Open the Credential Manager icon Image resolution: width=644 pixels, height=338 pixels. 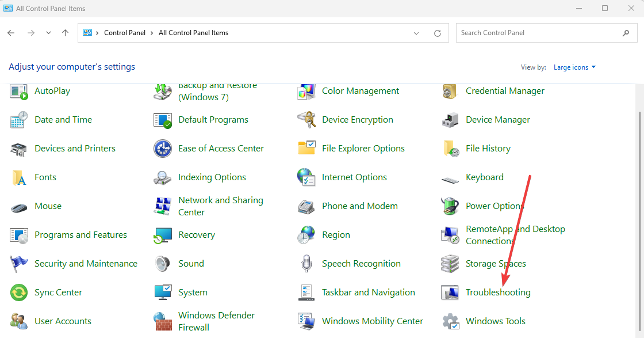(x=450, y=91)
